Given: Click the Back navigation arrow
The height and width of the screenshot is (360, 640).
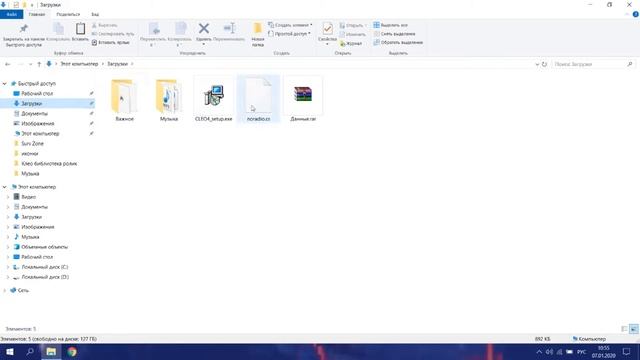Looking at the screenshot, I should (x=8, y=64).
